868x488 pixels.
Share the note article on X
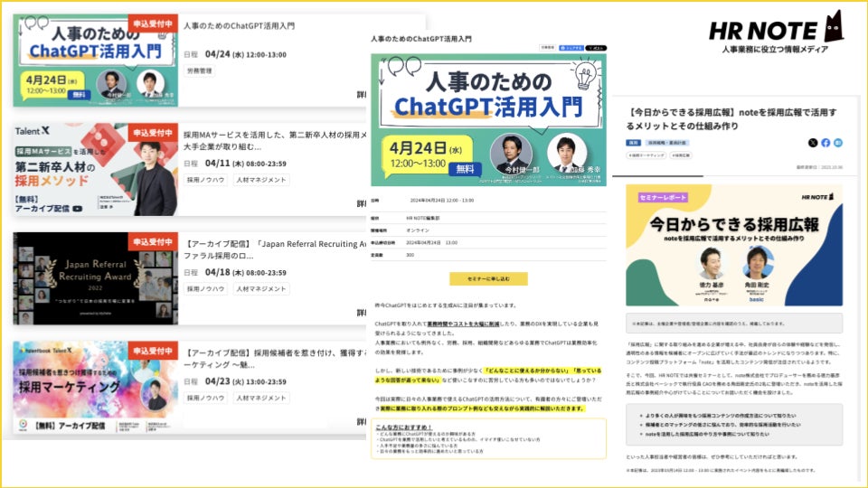pyautogui.click(x=813, y=143)
